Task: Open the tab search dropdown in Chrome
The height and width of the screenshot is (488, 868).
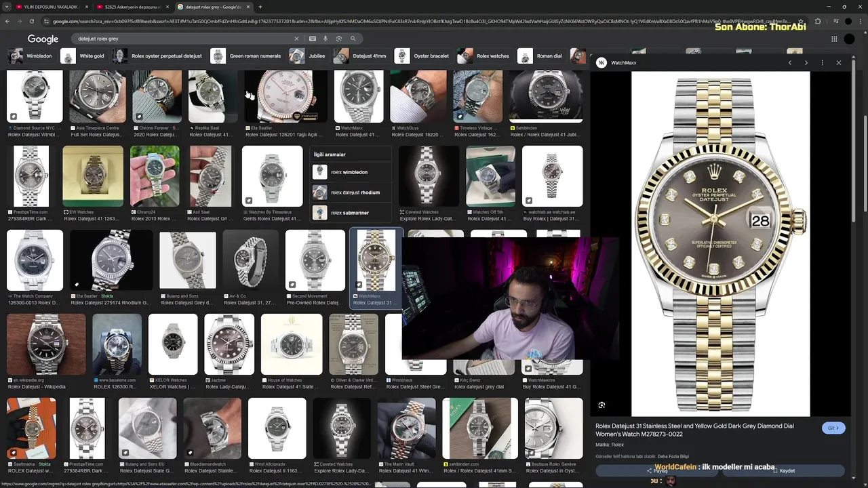Action: coord(7,7)
